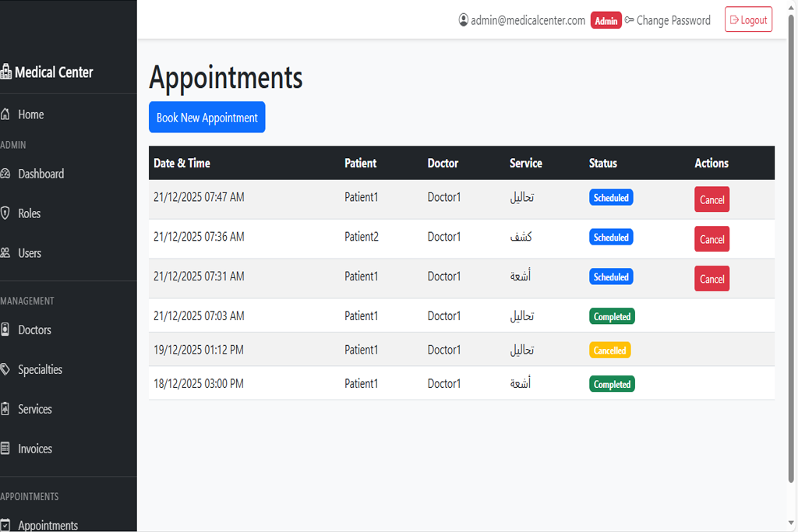This screenshot has height=532, width=798.
Task: Click the Services icon in sidebar
Action: click(x=5, y=410)
